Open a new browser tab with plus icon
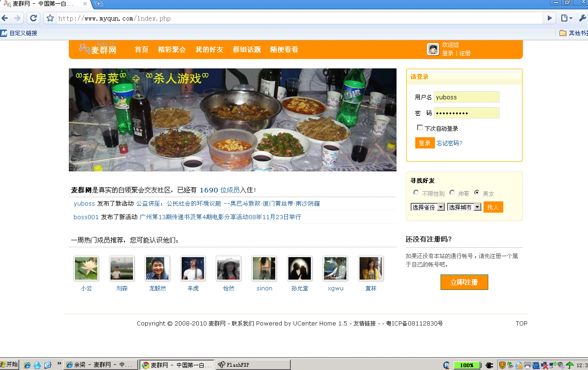Viewport: 588px width, 370px height. click(x=98, y=4)
